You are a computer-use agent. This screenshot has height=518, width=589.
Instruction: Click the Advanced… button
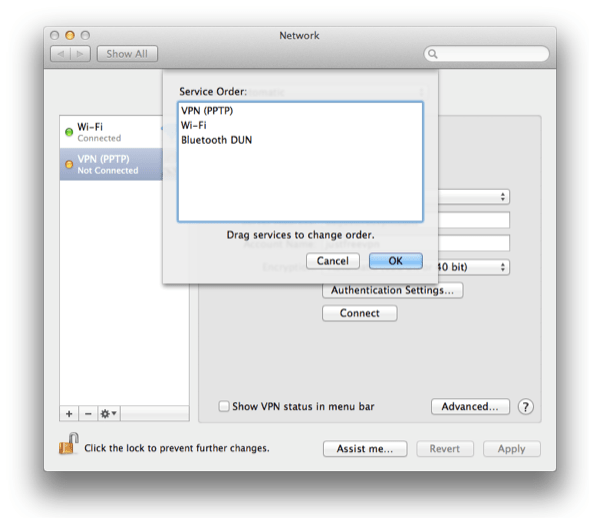pos(470,406)
